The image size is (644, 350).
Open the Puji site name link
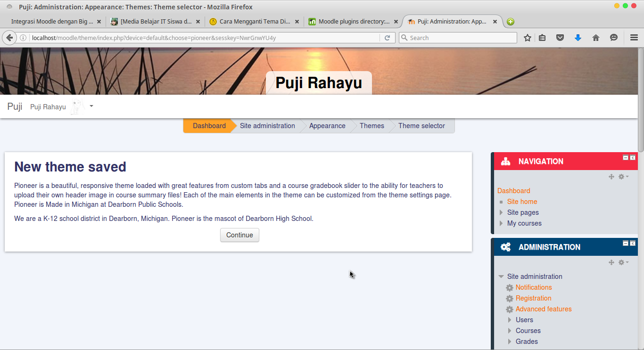15,106
